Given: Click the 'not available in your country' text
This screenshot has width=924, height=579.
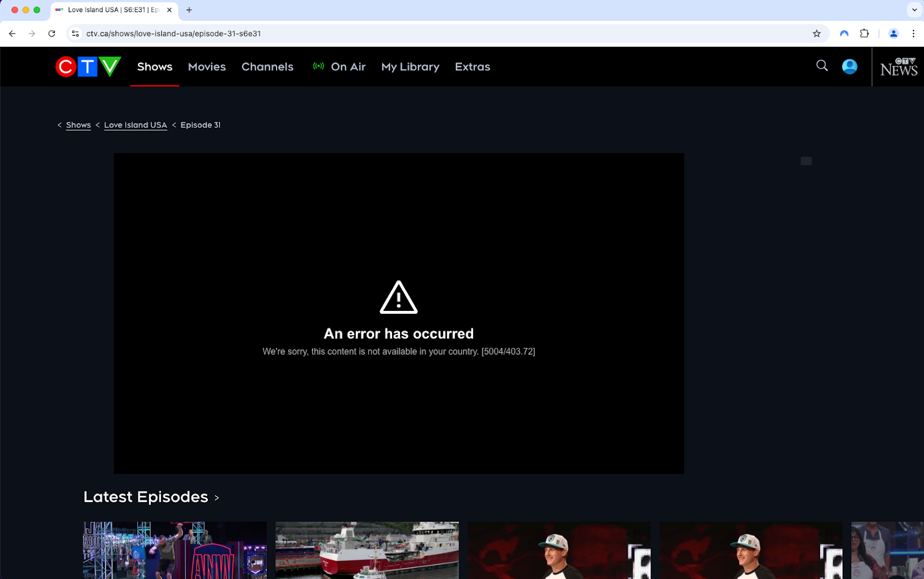Looking at the screenshot, I should 398,351.
